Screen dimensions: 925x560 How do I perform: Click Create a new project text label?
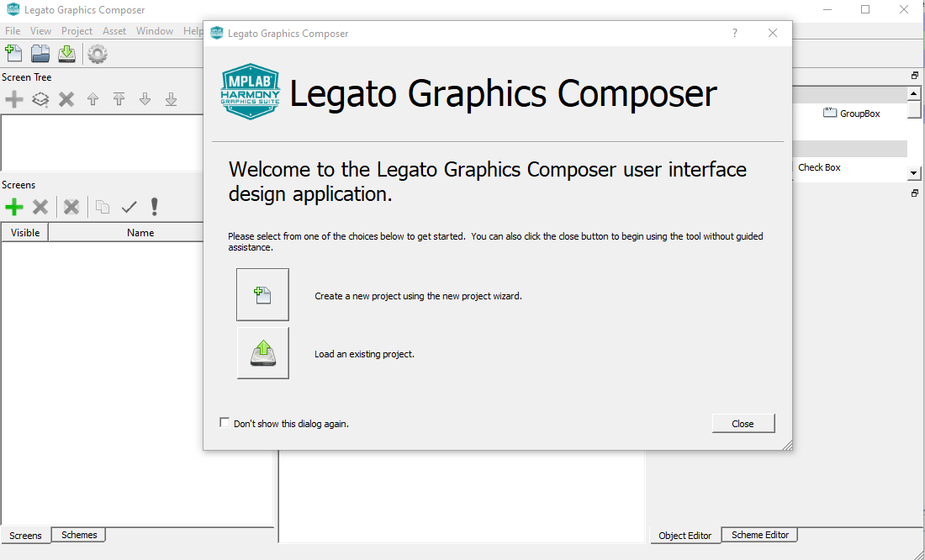click(418, 296)
